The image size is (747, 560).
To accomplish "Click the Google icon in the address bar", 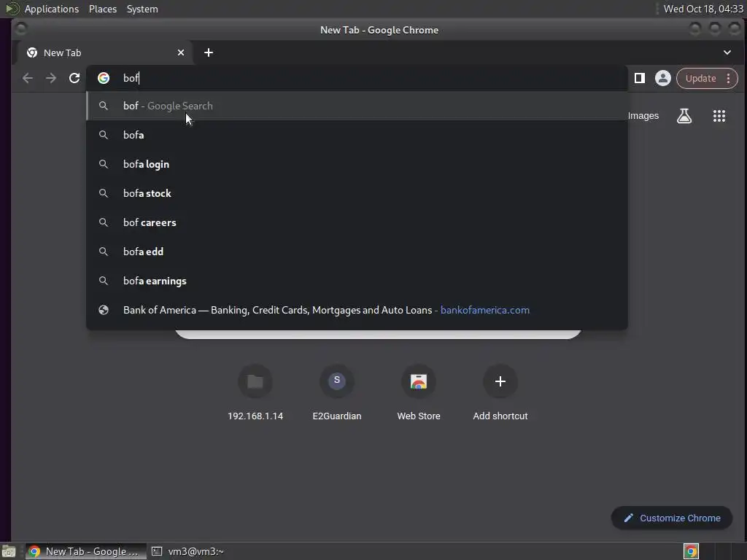I will click(x=104, y=78).
